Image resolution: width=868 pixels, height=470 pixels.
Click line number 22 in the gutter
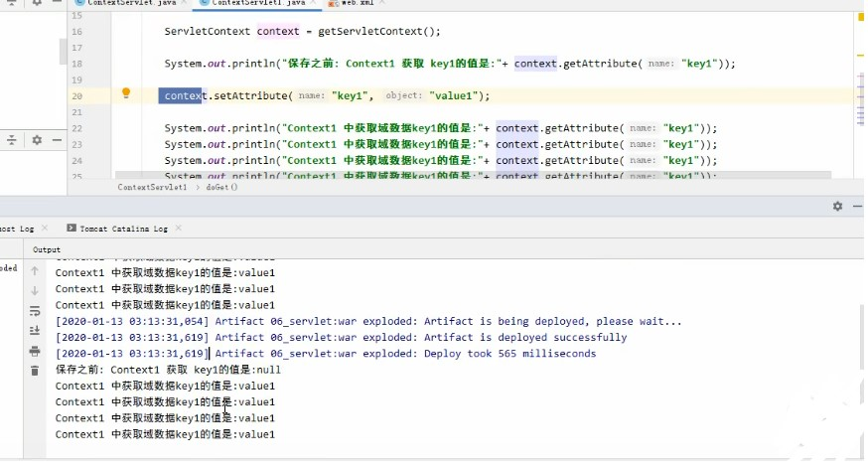(76, 129)
